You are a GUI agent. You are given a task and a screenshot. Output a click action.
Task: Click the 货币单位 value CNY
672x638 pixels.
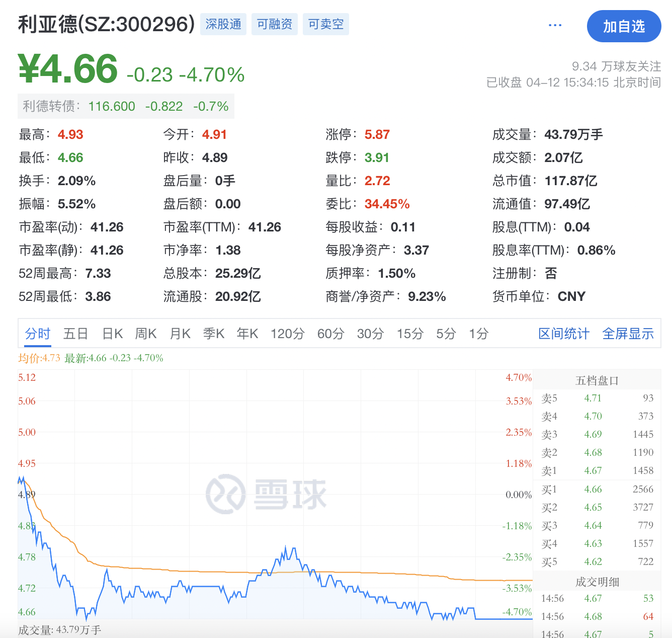coord(572,296)
